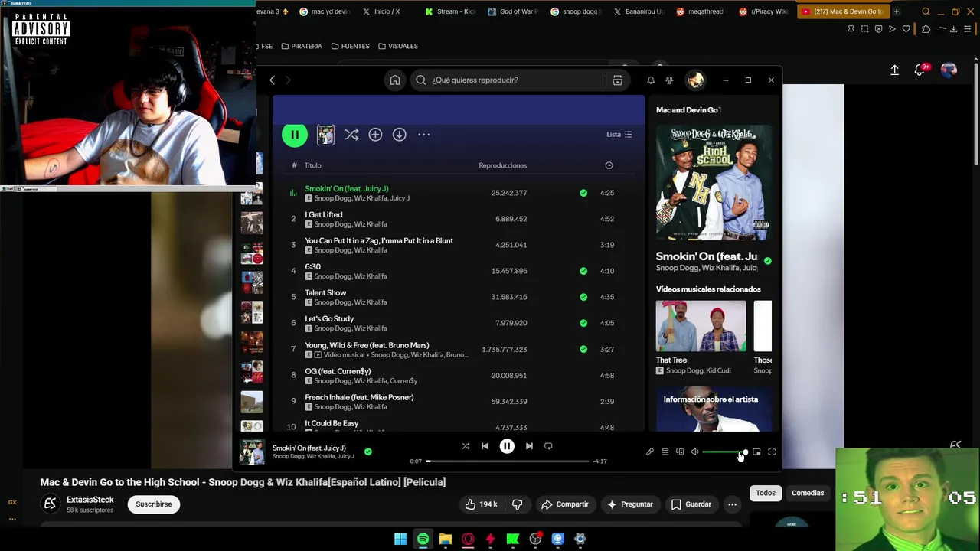This screenshot has height=551, width=980.
Task: Toggle shuffle in bottom player bar
Action: pyautogui.click(x=465, y=446)
